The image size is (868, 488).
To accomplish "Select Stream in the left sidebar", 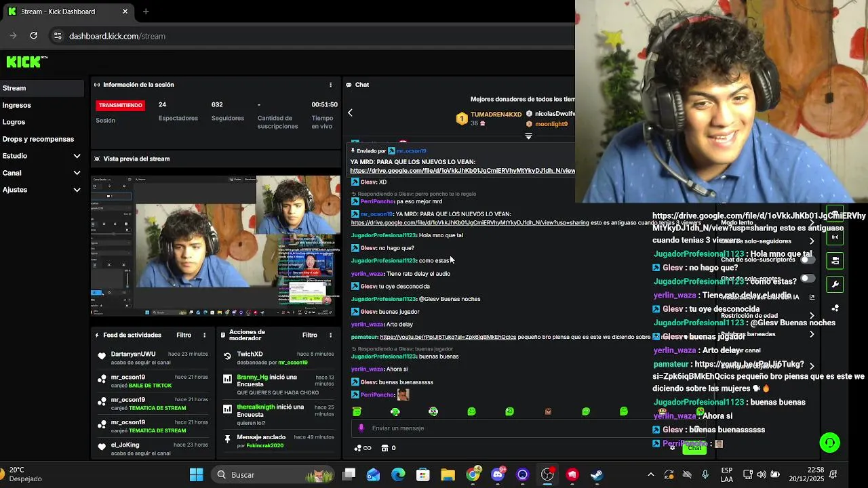I will [42, 88].
